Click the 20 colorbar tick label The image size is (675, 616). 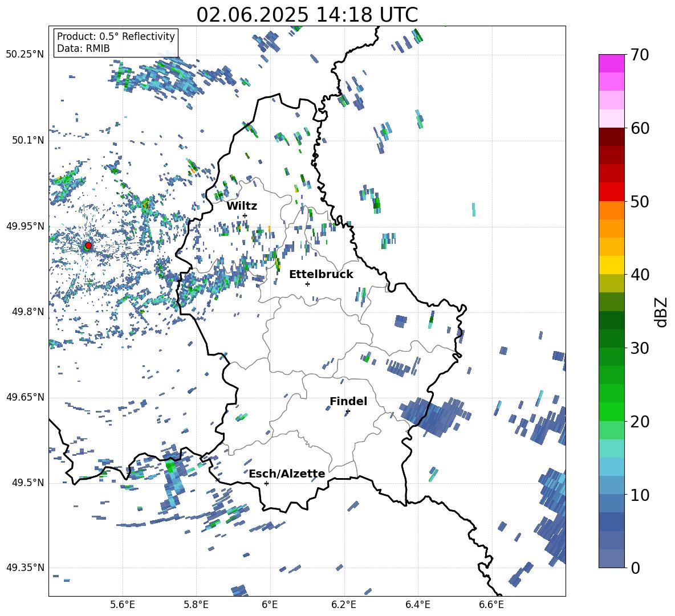tap(640, 421)
